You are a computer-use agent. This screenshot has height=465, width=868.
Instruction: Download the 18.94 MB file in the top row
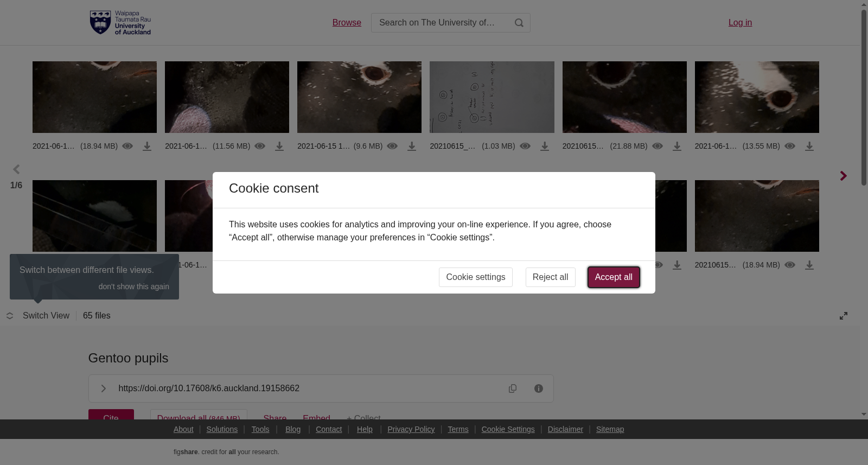147,146
